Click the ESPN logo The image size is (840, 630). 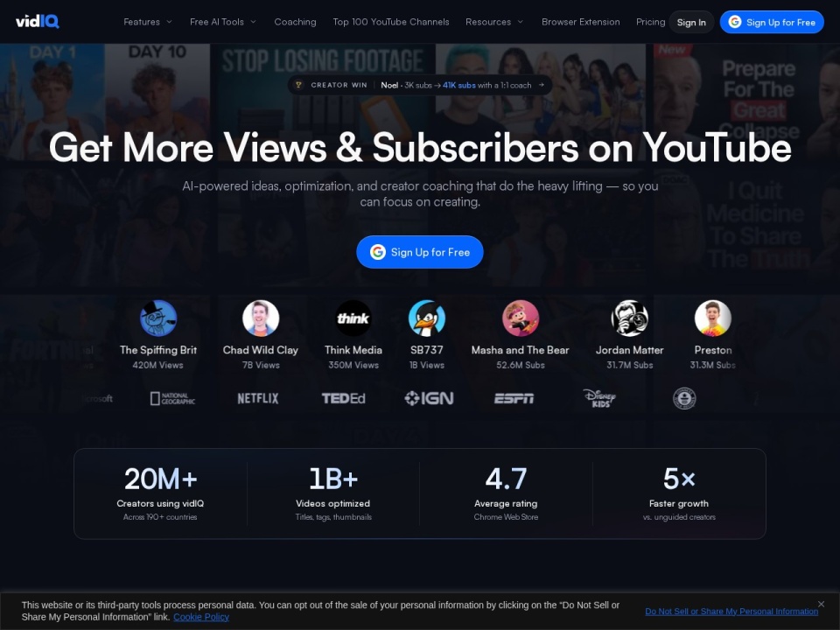pyautogui.click(x=514, y=399)
